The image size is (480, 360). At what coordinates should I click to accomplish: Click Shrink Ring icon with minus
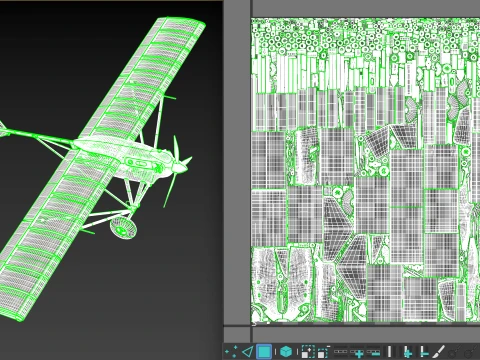click(x=424, y=352)
